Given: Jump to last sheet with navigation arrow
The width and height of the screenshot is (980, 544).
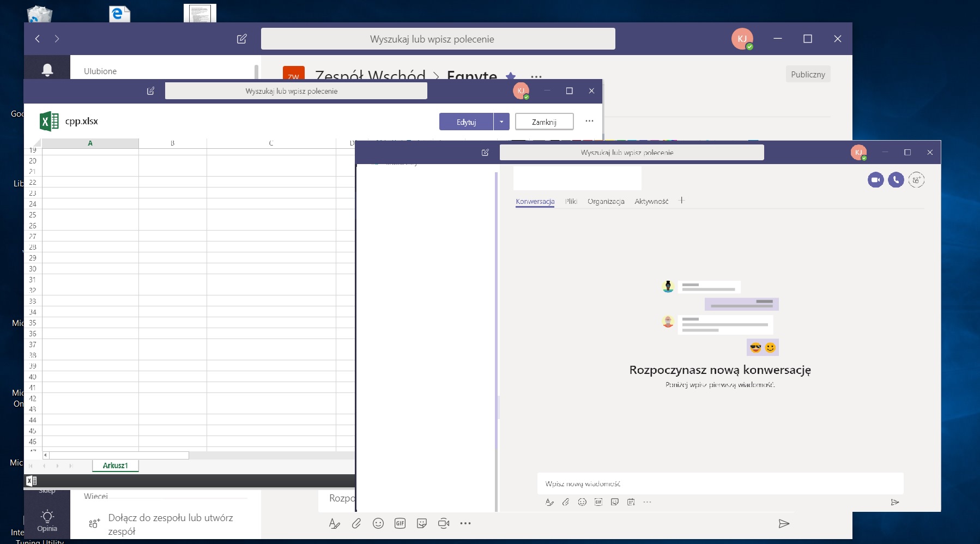Looking at the screenshot, I should (71, 466).
